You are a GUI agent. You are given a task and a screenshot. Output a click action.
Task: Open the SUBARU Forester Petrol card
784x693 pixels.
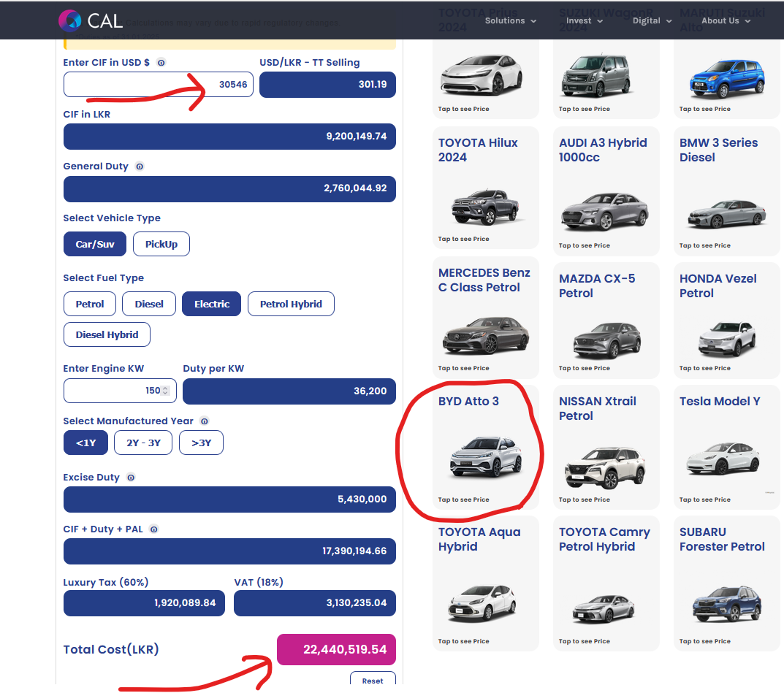[x=726, y=583]
